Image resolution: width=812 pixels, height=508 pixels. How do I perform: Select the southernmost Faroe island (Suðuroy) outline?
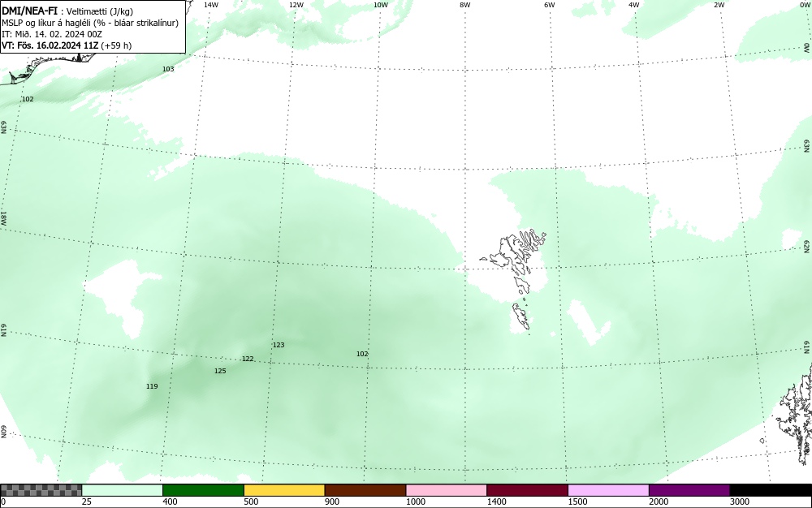pos(521,316)
